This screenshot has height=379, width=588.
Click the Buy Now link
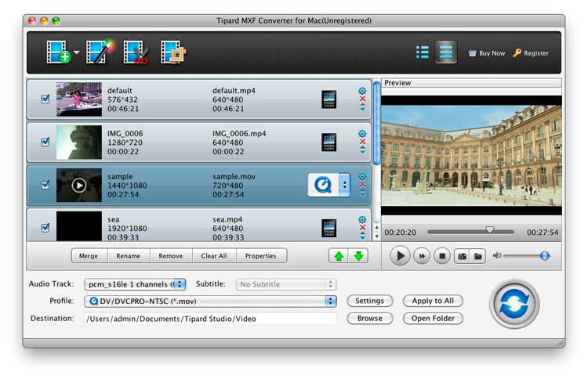tap(487, 53)
